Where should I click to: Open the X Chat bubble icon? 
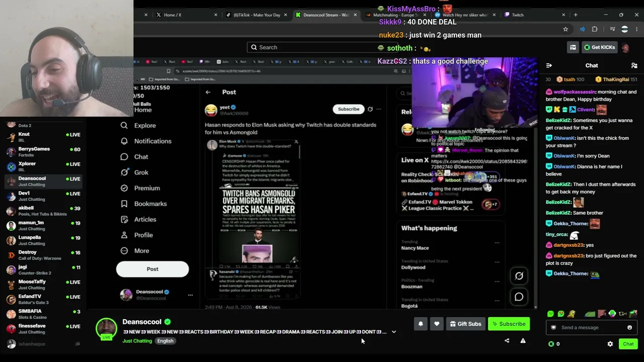[124, 157]
